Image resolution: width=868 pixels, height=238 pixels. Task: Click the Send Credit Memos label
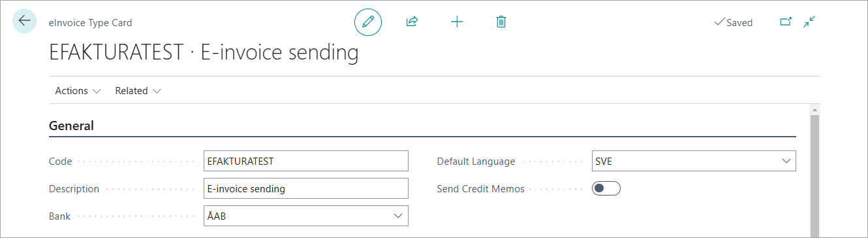[x=480, y=189]
